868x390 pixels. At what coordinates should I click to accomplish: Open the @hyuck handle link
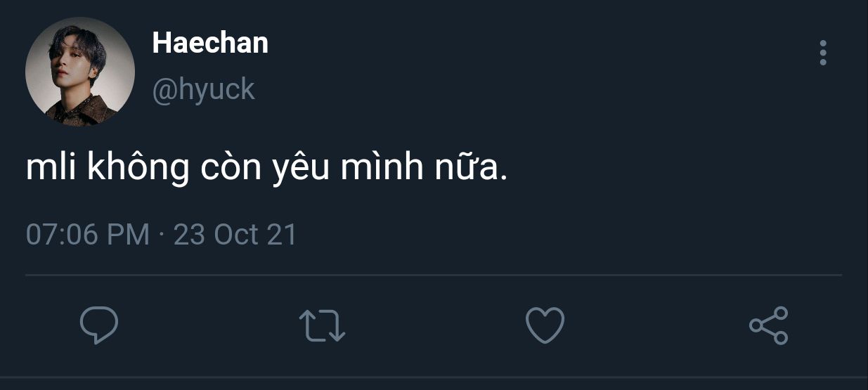[203, 89]
